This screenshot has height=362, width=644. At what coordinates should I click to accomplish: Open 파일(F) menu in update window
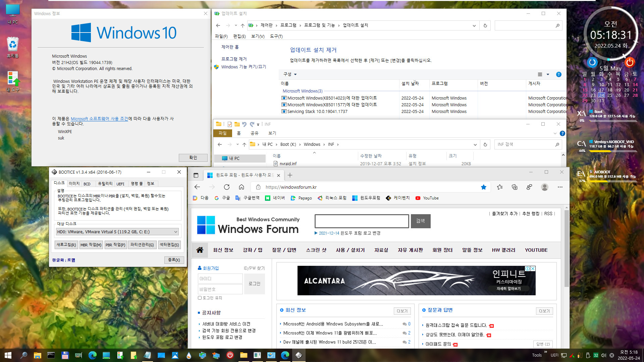(x=221, y=36)
